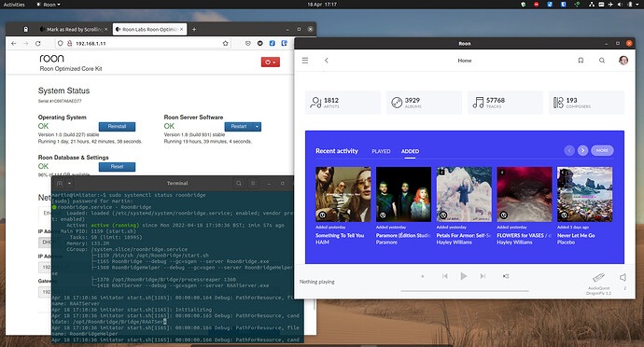This screenshot has width=644, height=347.
Task: Open search in the Terminal title bar
Action: tap(239, 183)
